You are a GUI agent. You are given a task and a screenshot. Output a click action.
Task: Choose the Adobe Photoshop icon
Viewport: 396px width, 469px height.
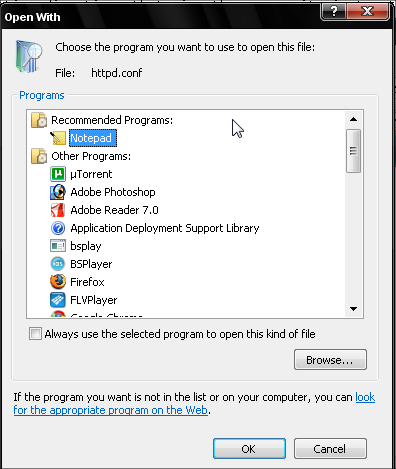pyautogui.click(x=58, y=192)
